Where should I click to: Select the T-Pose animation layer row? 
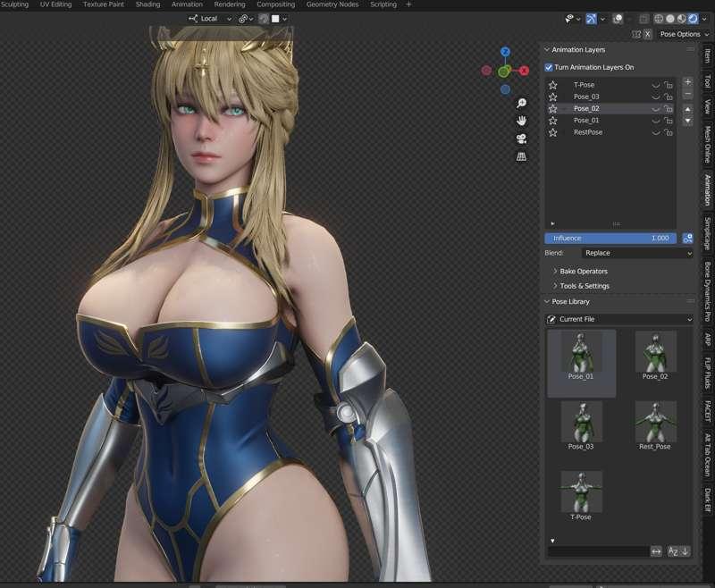pyautogui.click(x=610, y=85)
